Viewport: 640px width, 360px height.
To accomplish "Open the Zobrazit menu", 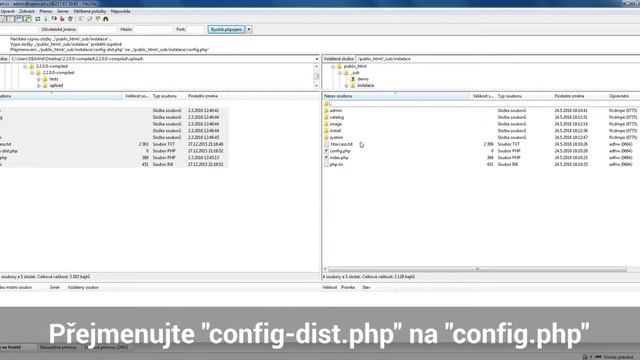I will pyautogui.click(x=27, y=11).
